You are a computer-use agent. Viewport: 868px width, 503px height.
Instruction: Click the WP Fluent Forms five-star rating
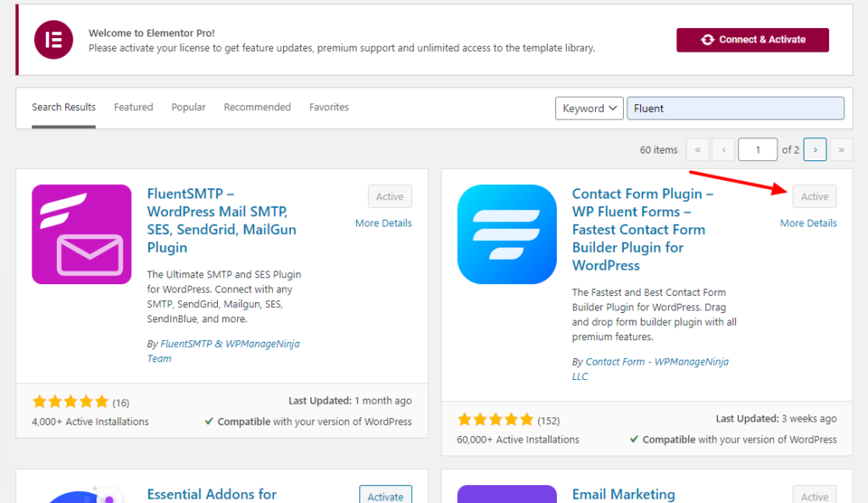(495, 419)
